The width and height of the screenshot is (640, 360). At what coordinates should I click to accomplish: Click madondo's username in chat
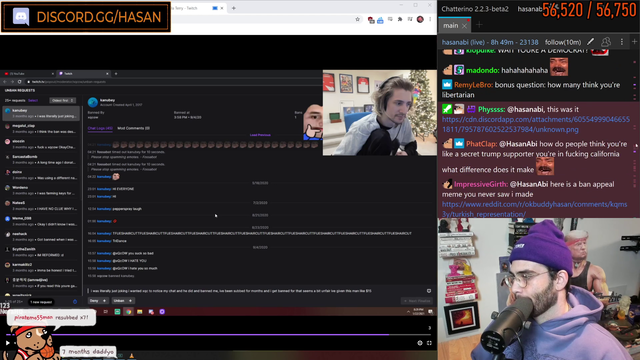[482, 70]
